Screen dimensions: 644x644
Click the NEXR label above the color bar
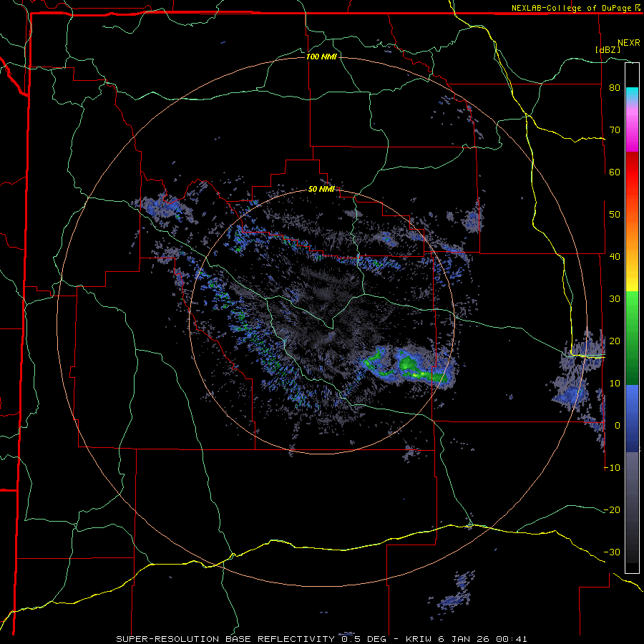(629, 43)
